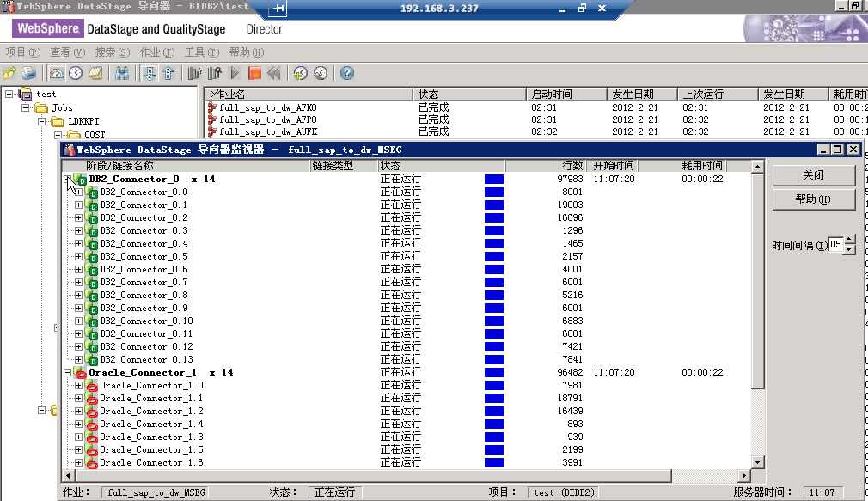The width and height of the screenshot is (868, 501).
Task: Open the job log view icon
Action: [x=95, y=73]
